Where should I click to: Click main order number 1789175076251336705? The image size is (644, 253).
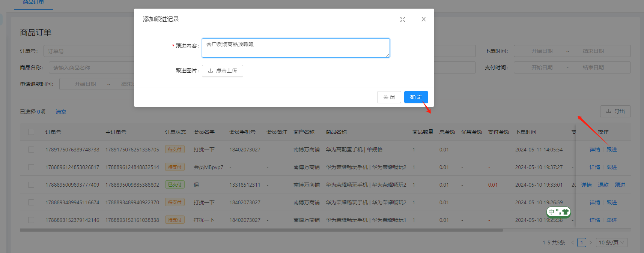click(132, 150)
